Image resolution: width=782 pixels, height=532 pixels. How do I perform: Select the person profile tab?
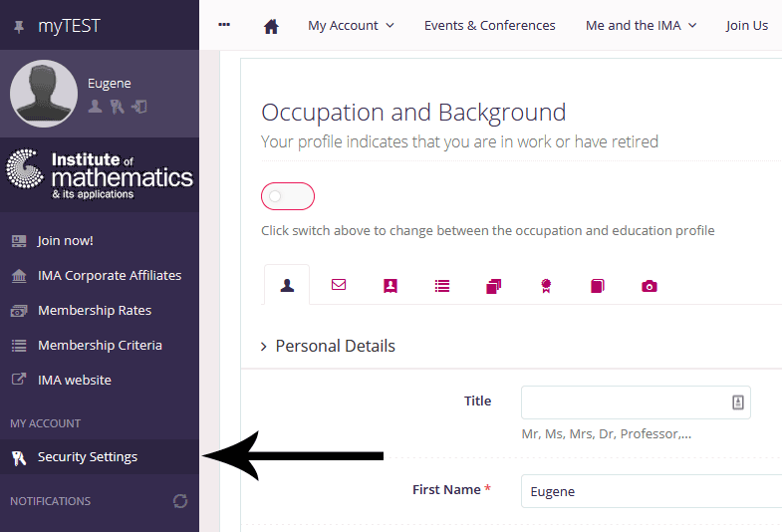pos(287,285)
